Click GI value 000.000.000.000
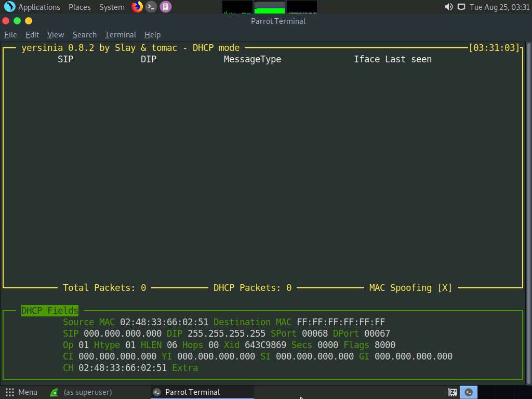The height and width of the screenshot is (399, 532). point(413,356)
